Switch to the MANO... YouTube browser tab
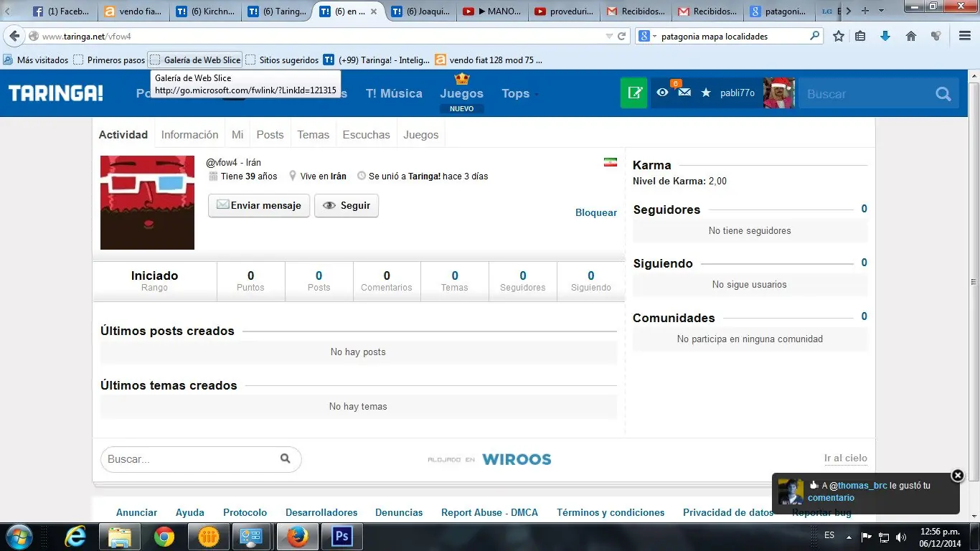Screen dimensions: 980x551 [491, 11]
